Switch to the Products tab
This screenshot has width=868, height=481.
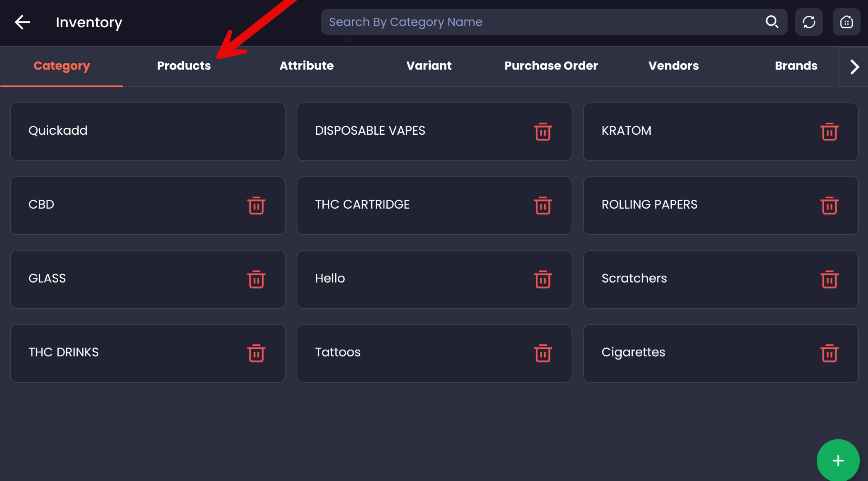184,66
